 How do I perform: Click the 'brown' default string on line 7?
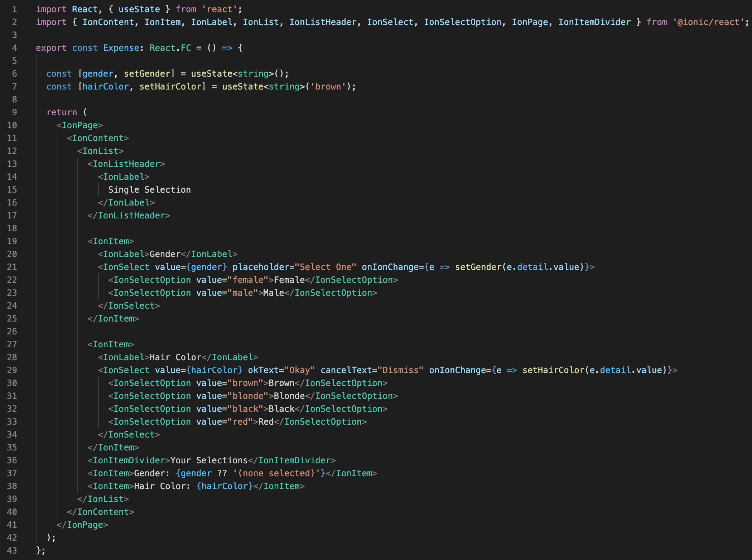click(x=328, y=87)
